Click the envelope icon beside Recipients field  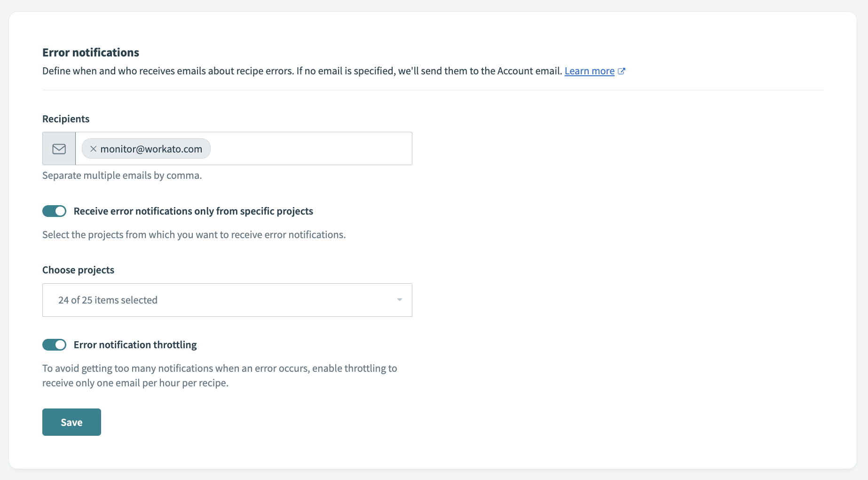pyautogui.click(x=58, y=148)
